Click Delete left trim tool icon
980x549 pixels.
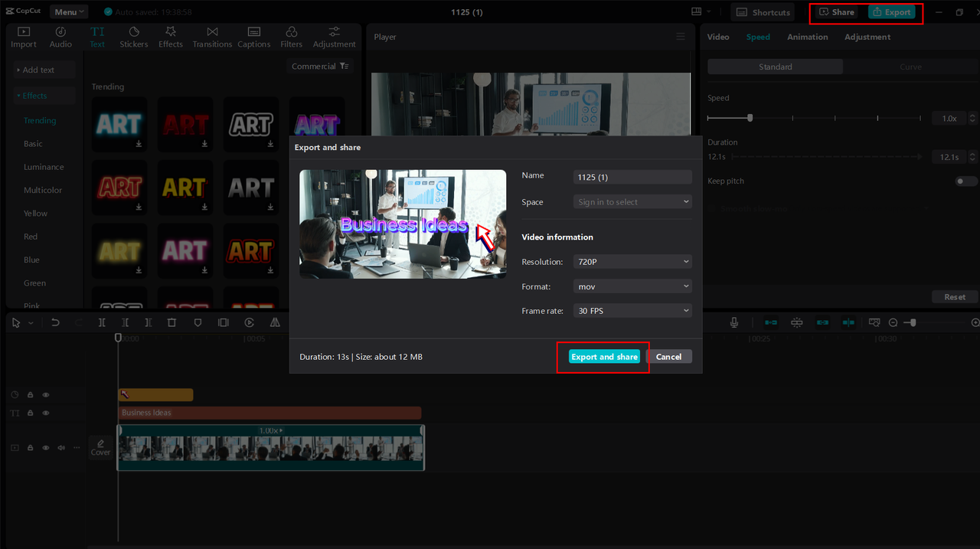(125, 323)
